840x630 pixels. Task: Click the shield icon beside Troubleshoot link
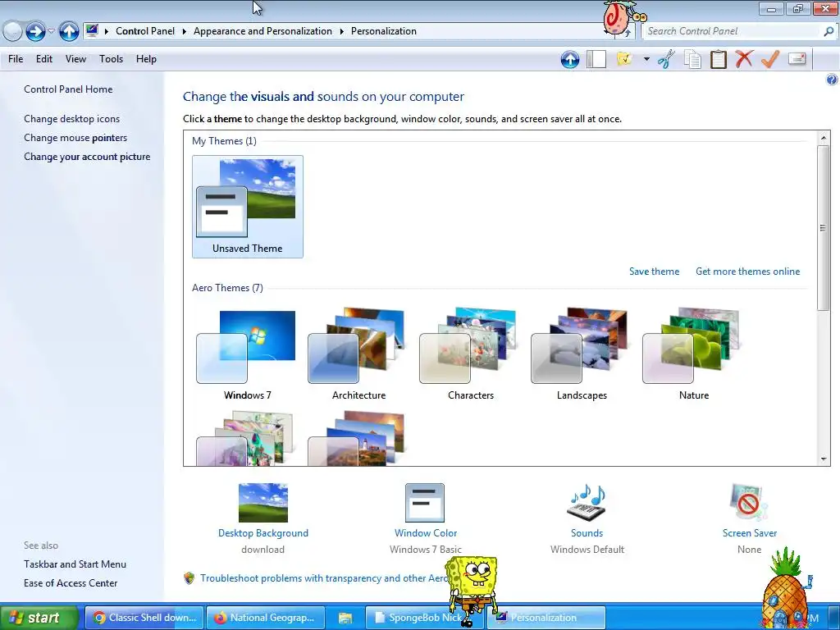click(189, 578)
